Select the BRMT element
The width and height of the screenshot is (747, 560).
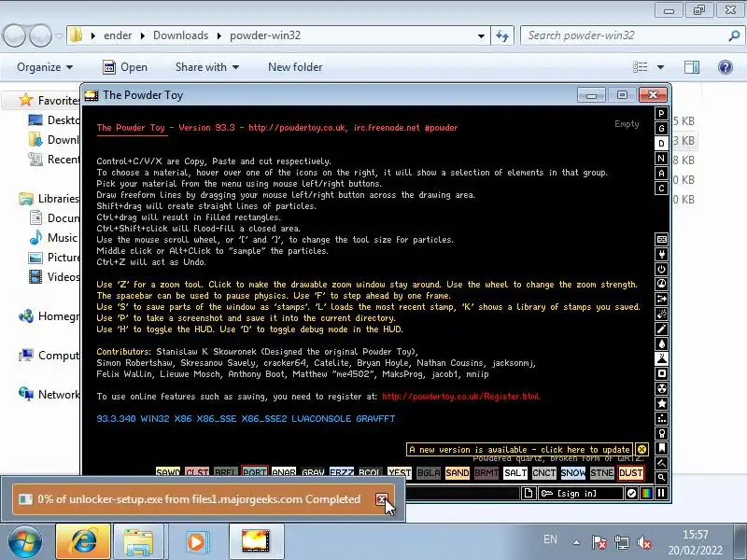click(x=486, y=473)
